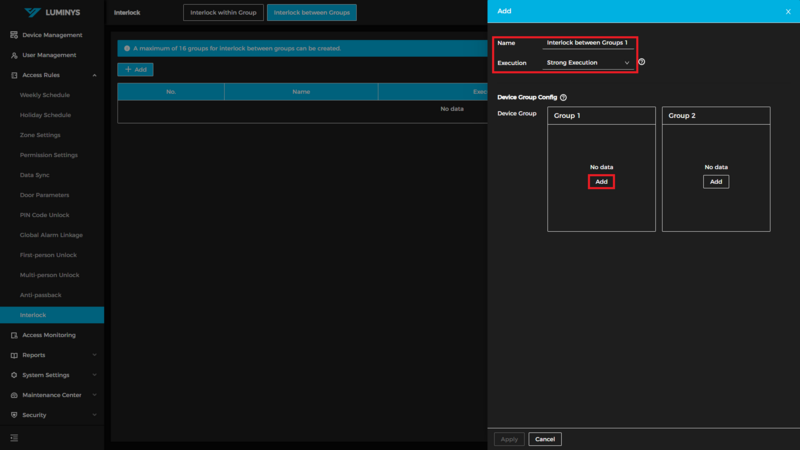Expand the Maintenance Center menu
800x450 pixels.
pos(94,395)
